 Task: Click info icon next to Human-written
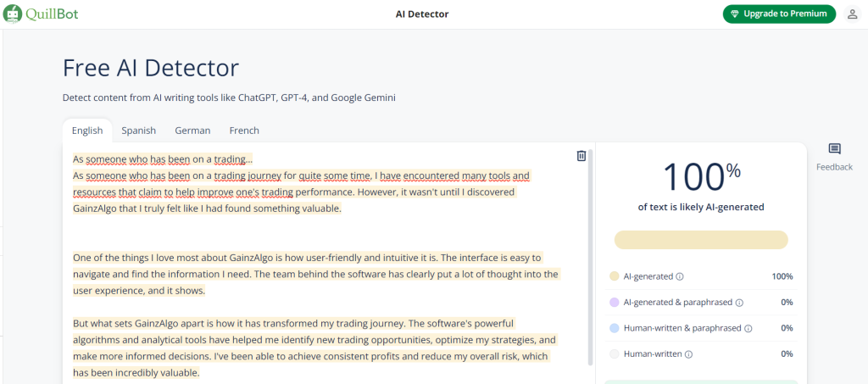pyautogui.click(x=687, y=354)
